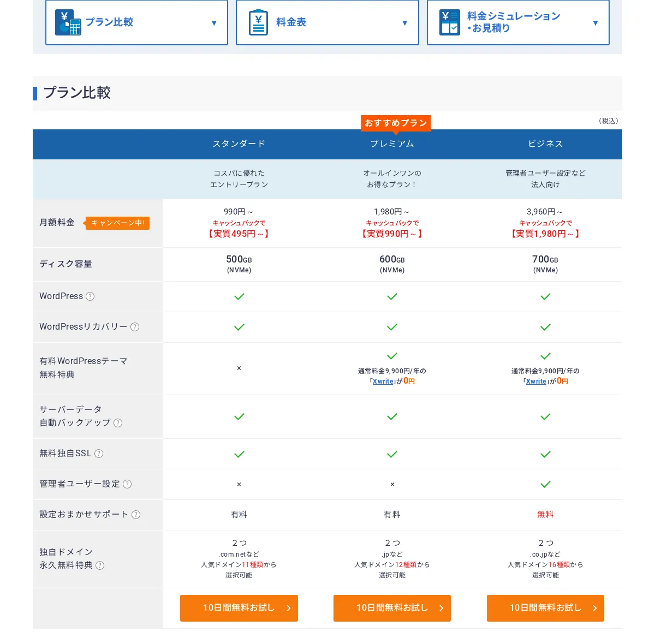The image size is (655, 644).
Task: Click 【実質1,980円～】 cashback price
Action: pyautogui.click(x=545, y=234)
